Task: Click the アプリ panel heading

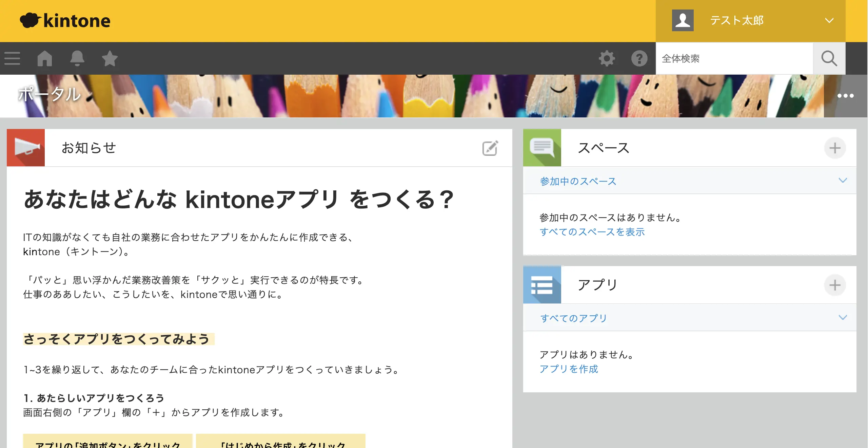Action: tap(597, 284)
